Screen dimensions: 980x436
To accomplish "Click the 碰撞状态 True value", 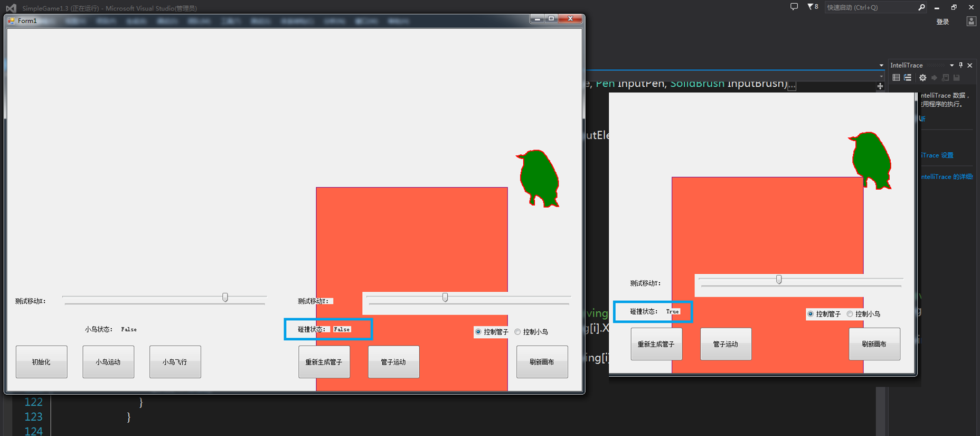I will pos(673,311).
